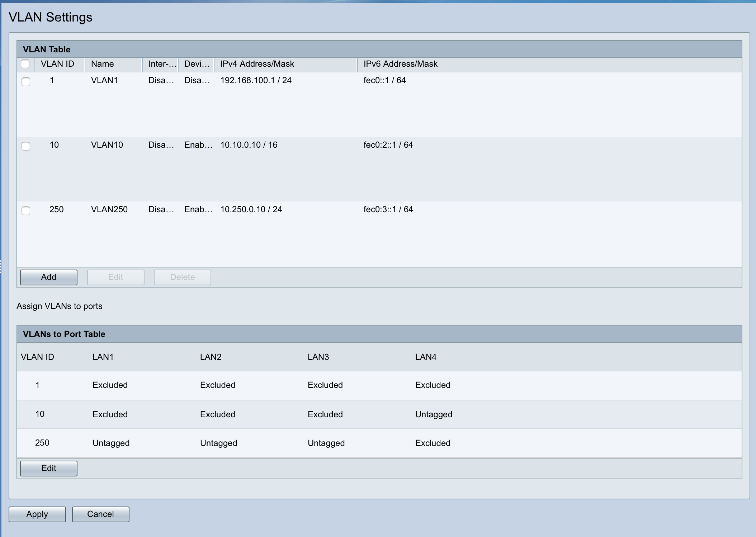The height and width of the screenshot is (537, 756).
Task: Click Edit under VLANs to Port Table
Action: (48, 468)
